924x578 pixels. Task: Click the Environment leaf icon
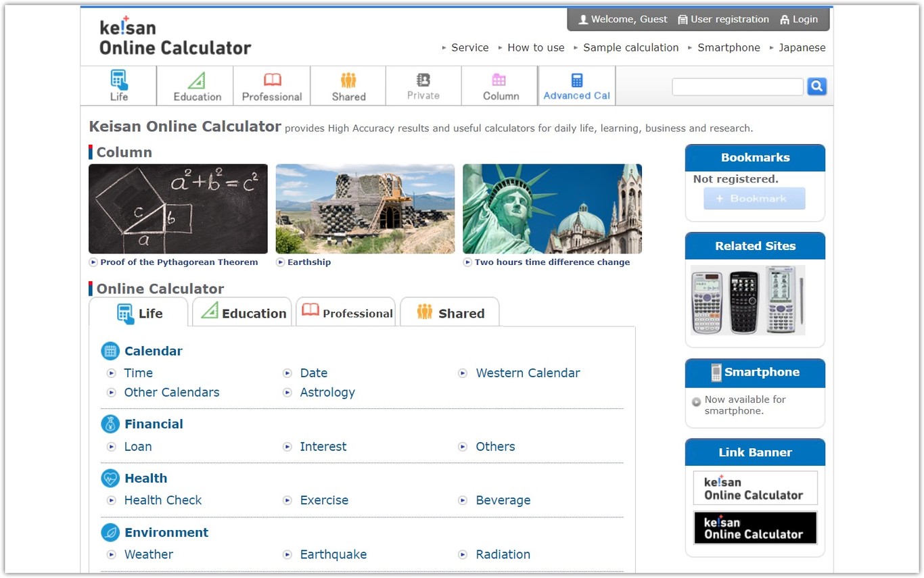[x=110, y=532]
